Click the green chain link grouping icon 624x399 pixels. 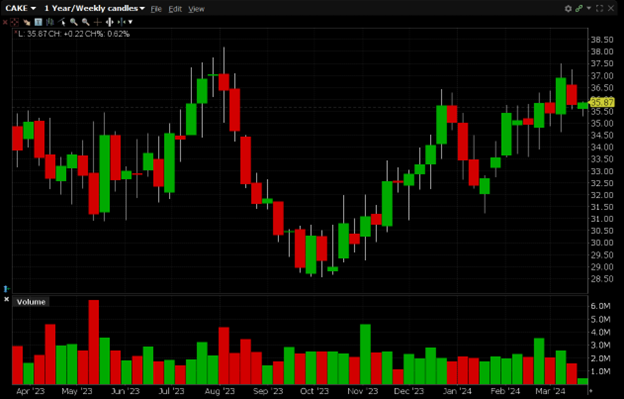[579, 8]
